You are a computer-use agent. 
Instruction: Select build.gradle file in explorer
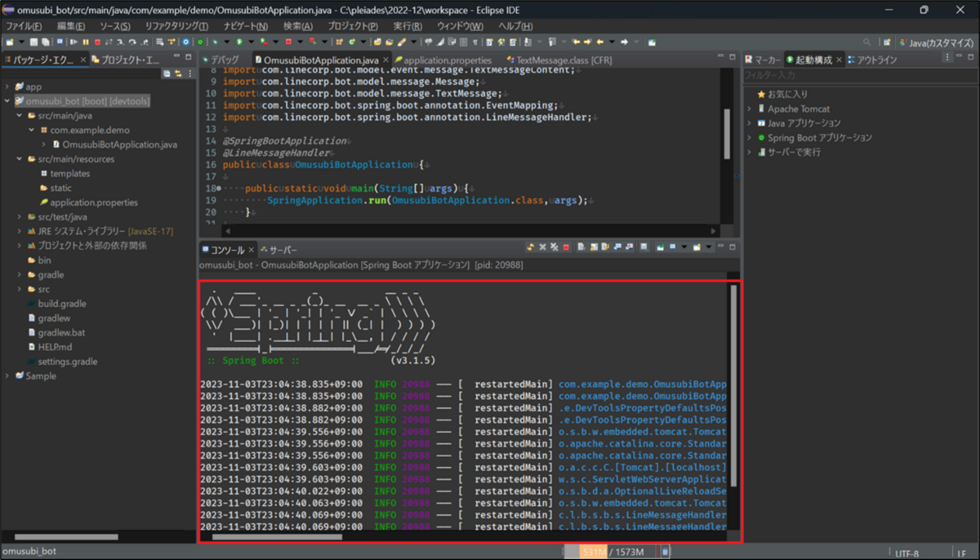56,304
